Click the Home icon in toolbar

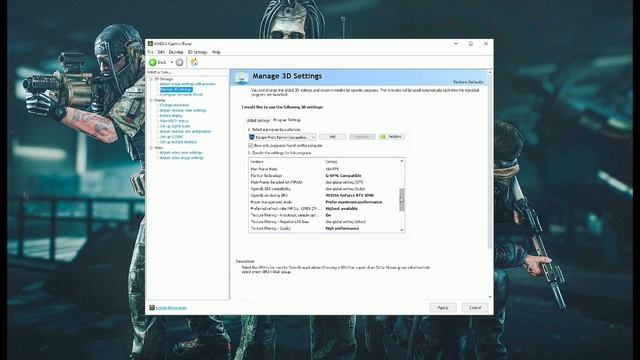pos(194,62)
